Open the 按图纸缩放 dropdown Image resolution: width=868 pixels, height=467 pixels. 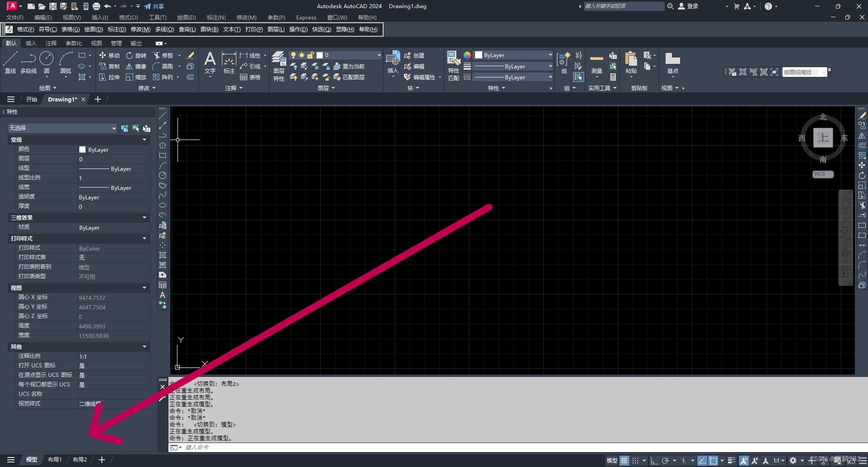point(805,72)
